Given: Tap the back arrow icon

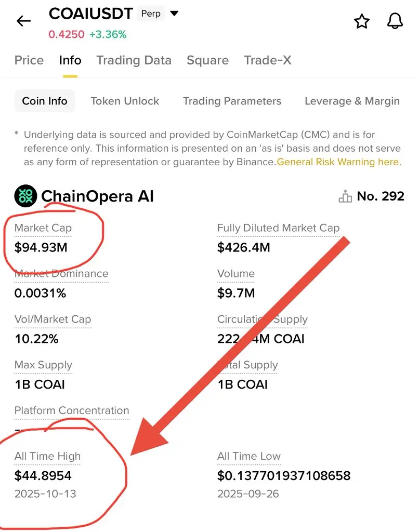Looking at the screenshot, I should click(x=24, y=21).
